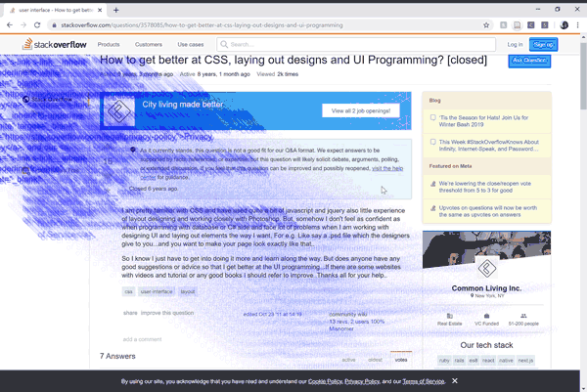
Task: Dismiss the cookie banner with the X
Action: point(455,381)
